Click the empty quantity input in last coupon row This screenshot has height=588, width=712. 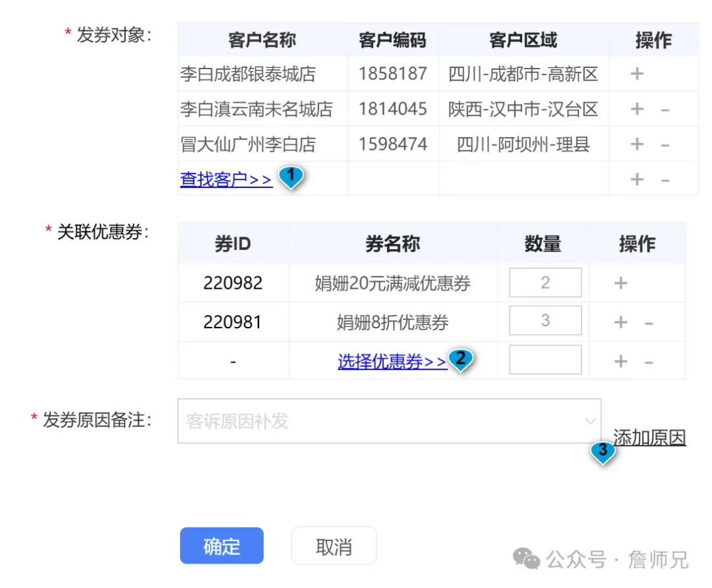point(545,360)
